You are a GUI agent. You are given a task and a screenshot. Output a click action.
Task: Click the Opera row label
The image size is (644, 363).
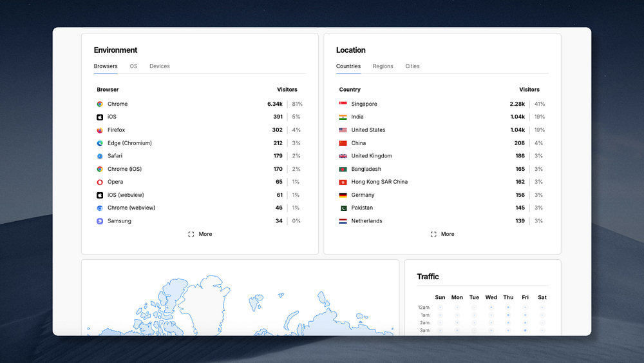click(115, 182)
